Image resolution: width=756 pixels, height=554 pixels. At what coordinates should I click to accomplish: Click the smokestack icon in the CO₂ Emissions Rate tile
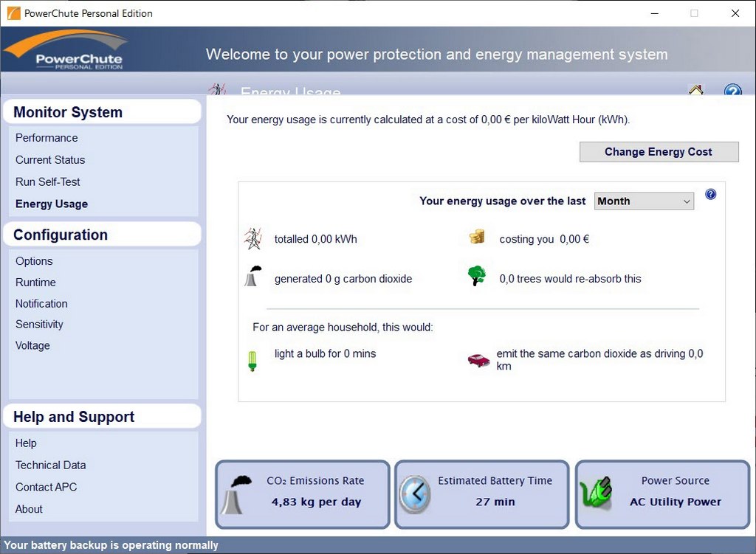237,495
